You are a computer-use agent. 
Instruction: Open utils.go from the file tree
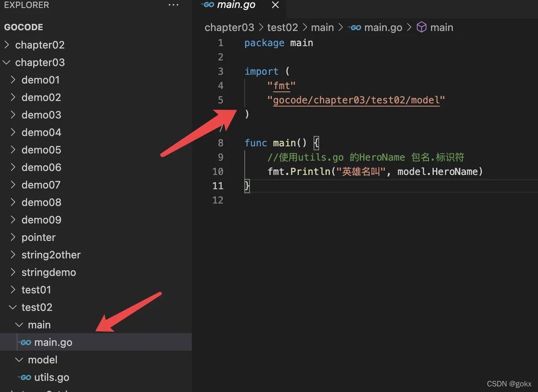[52, 378]
